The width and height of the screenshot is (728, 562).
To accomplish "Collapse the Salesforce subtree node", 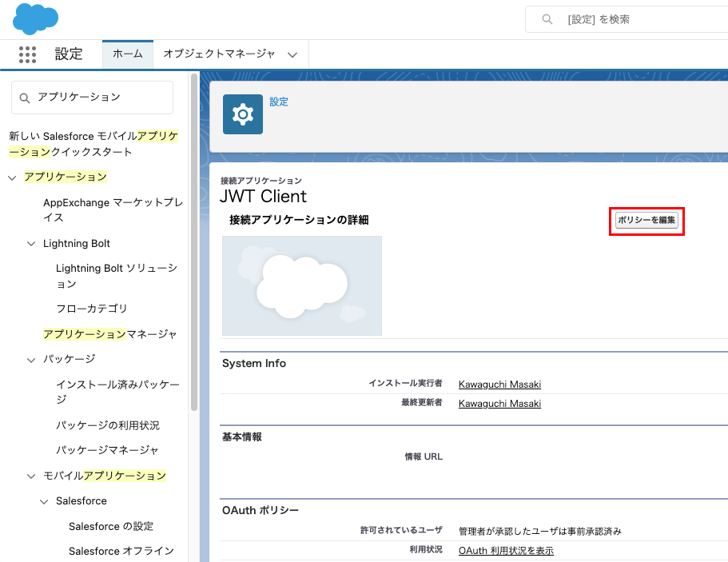I will click(x=44, y=501).
